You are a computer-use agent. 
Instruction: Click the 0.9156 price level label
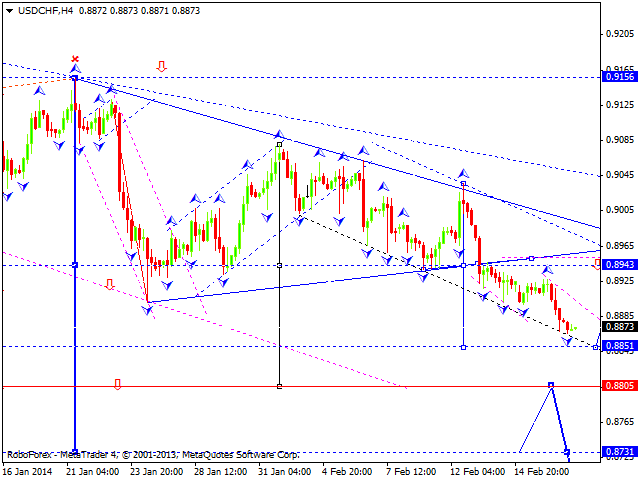tap(620, 76)
